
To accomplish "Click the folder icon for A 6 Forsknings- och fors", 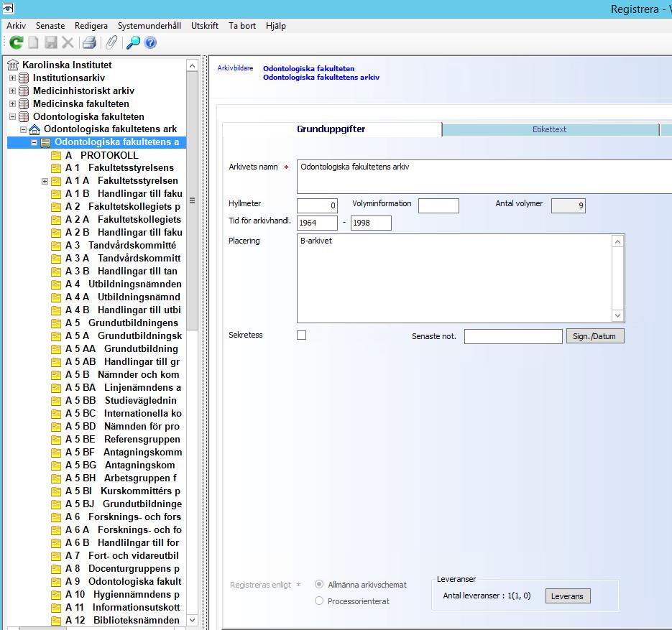I will tap(56, 517).
